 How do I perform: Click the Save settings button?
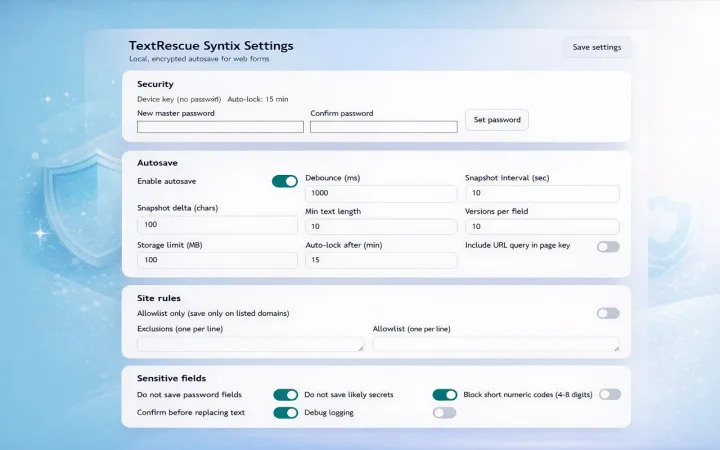596,47
